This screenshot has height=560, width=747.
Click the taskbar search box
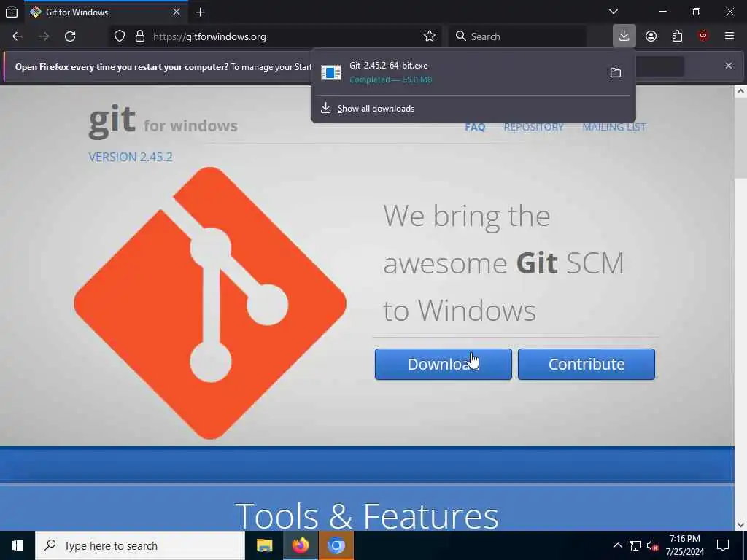click(x=140, y=545)
